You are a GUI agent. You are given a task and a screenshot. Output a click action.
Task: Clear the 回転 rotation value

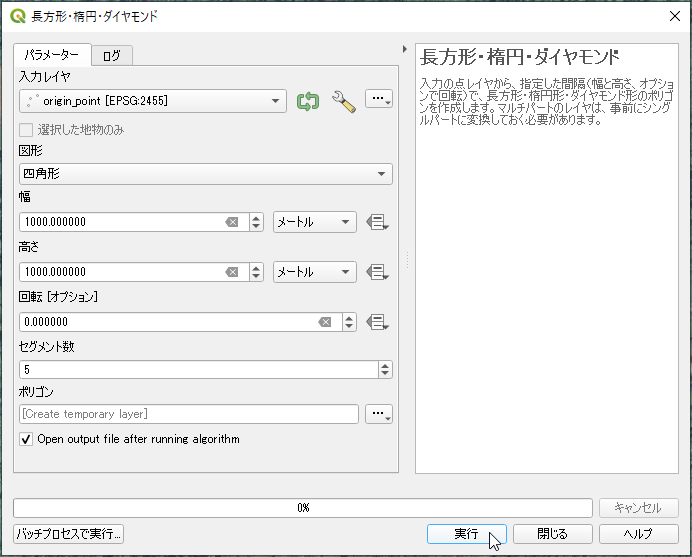click(325, 322)
